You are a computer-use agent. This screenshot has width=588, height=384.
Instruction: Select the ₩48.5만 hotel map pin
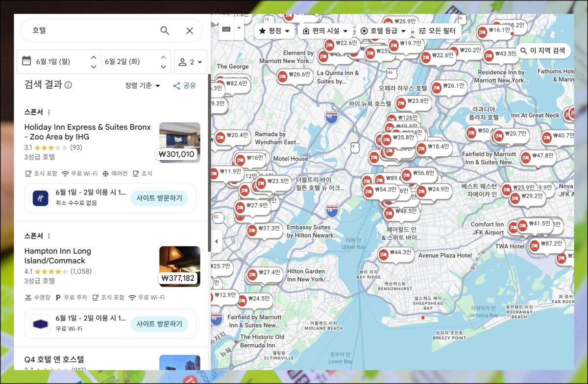pos(400,212)
